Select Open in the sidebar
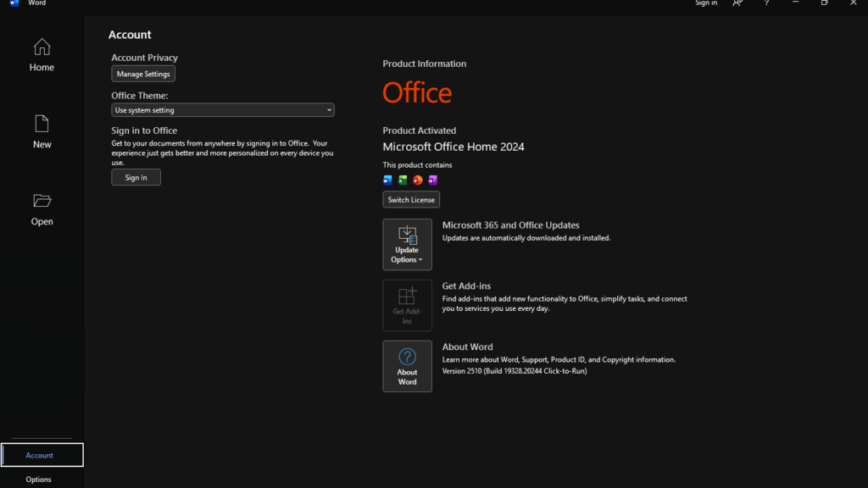Image resolution: width=868 pixels, height=488 pixels. click(x=42, y=208)
